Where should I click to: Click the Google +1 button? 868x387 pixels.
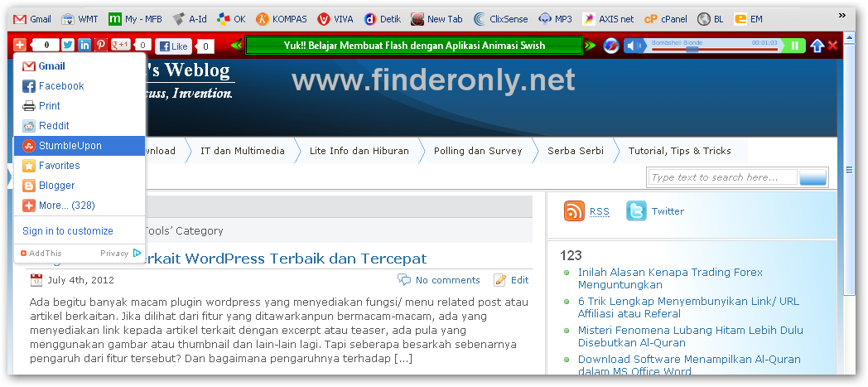tap(121, 46)
